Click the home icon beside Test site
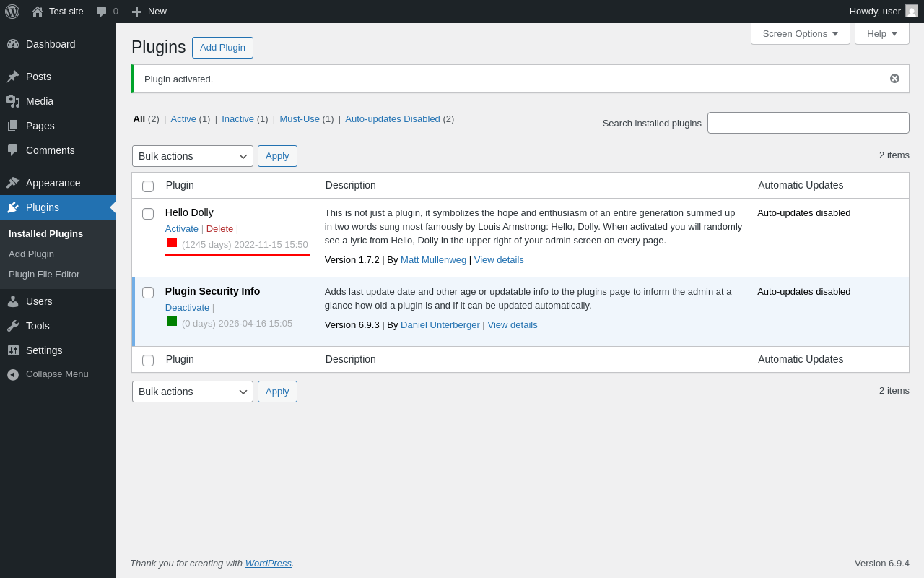 point(38,12)
